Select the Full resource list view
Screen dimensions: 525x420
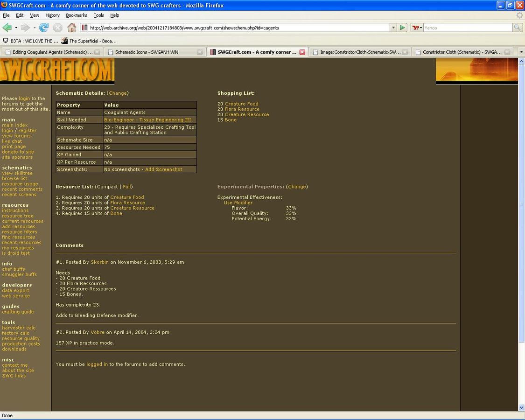(x=127, y=187)
